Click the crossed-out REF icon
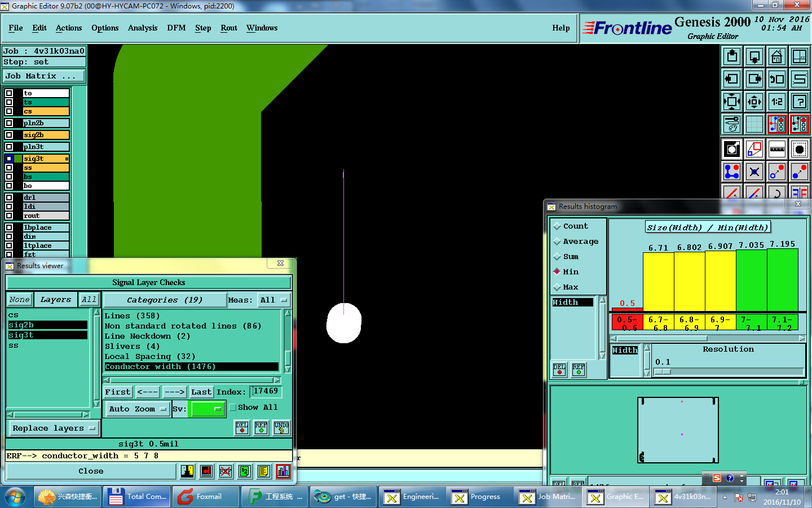 226,471
